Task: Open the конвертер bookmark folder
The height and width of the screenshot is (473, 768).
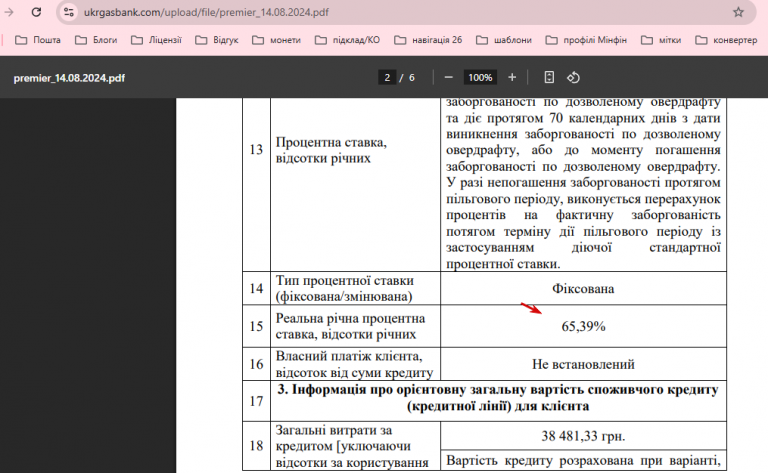Action: 726,40
